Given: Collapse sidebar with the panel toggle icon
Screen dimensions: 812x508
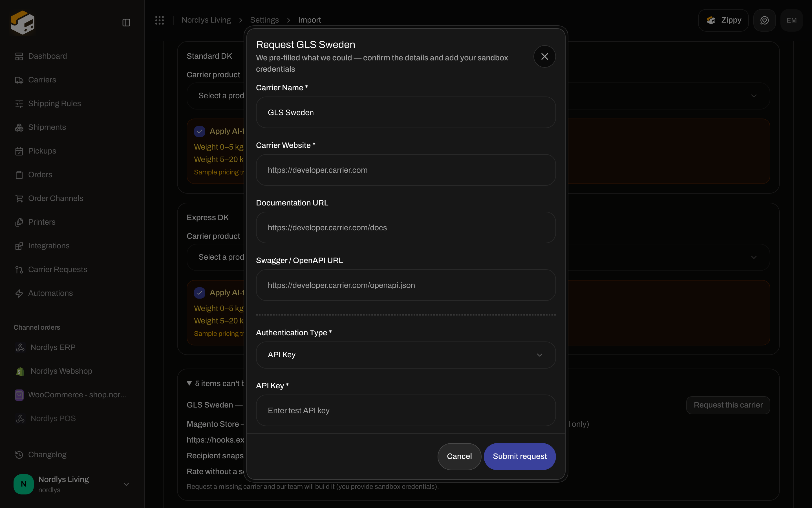Looking at the screenshot, I should tap(126, 23).
